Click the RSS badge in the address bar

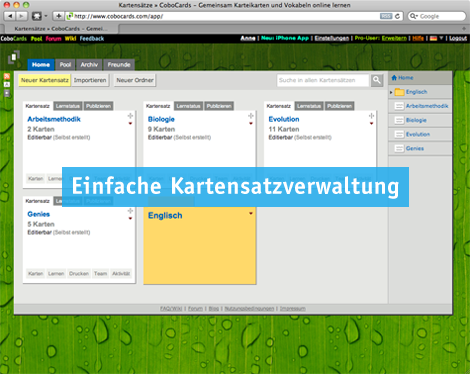(386, 16)
